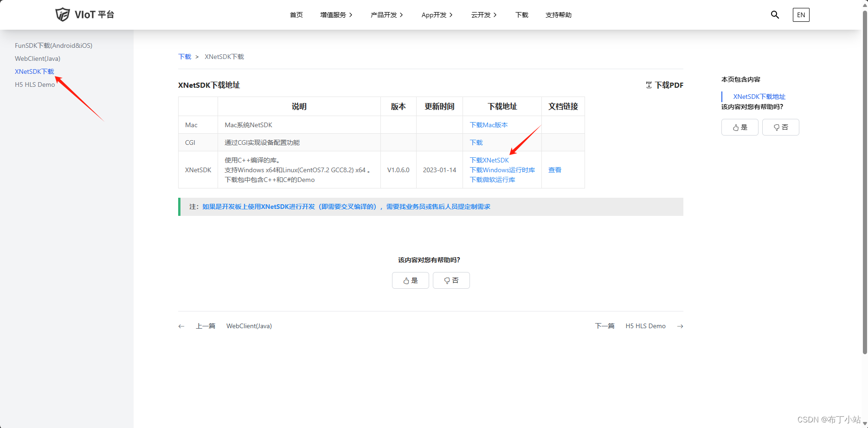Expand the 增值服务 menu
The image size is (868, 428).
[336, 15]
